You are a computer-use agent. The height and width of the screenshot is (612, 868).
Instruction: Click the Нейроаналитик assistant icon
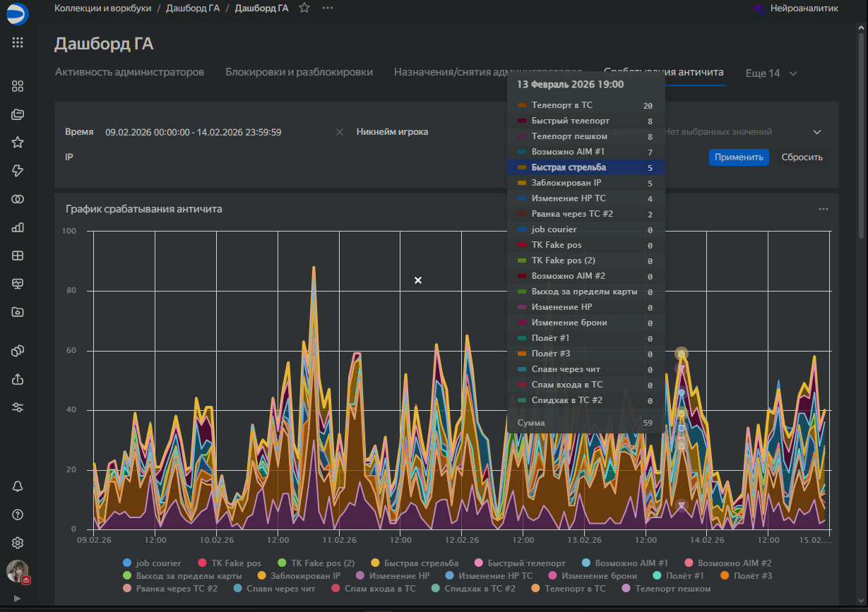pos(759,8)
